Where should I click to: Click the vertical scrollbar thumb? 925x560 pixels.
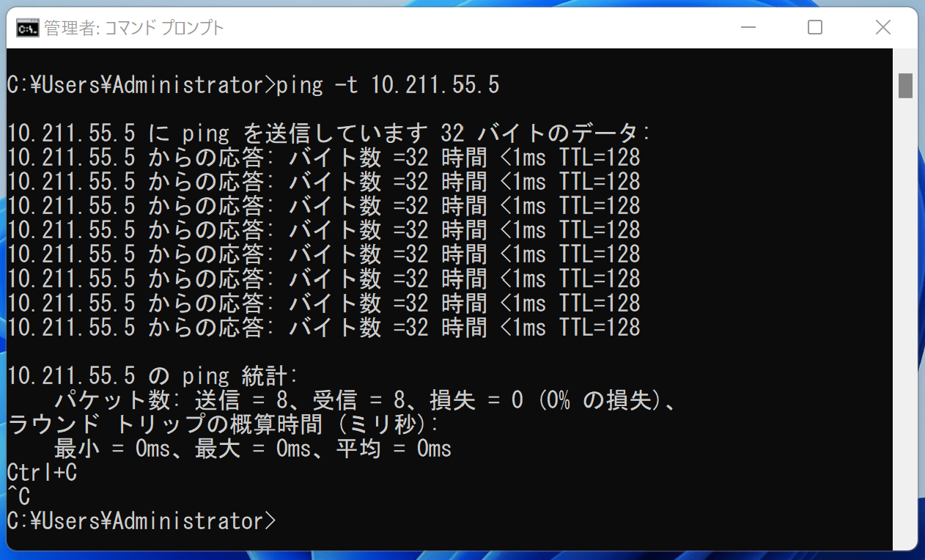point(905,85)
